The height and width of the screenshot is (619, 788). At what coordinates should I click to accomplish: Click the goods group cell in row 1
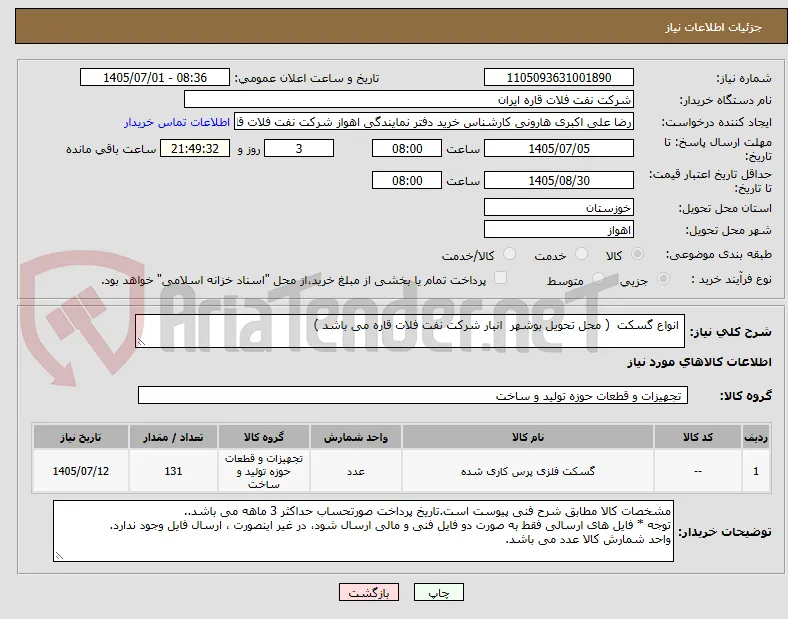264,471
